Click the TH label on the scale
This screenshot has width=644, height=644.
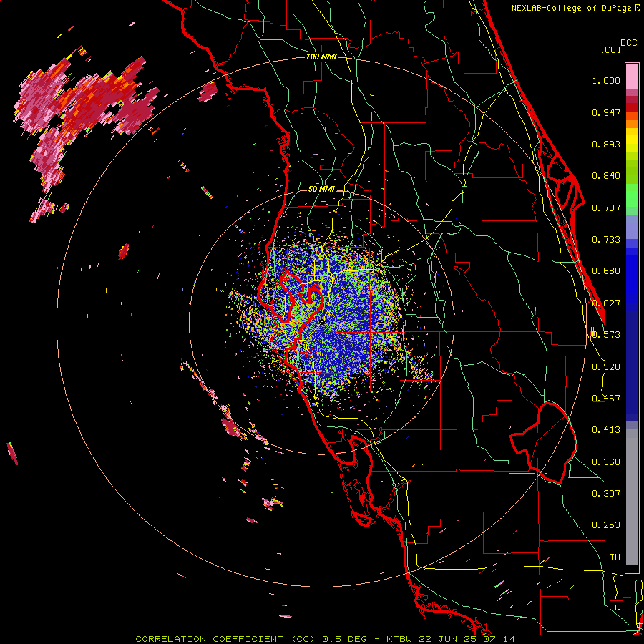click(615, 557)
